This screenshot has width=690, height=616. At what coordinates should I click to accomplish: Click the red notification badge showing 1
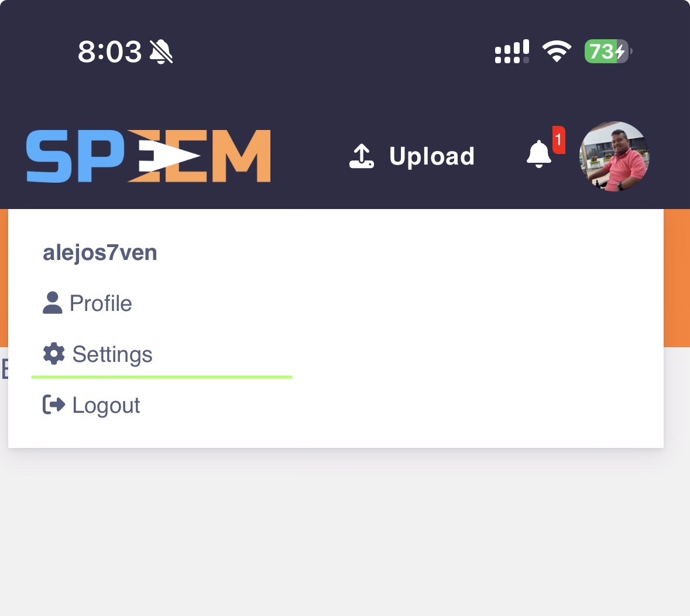(x=558, y=140)
